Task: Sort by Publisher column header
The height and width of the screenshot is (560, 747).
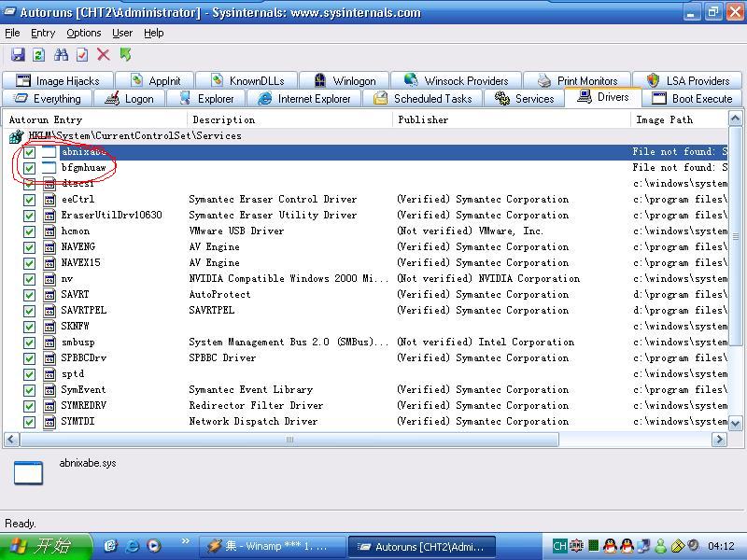Action: 512,119
